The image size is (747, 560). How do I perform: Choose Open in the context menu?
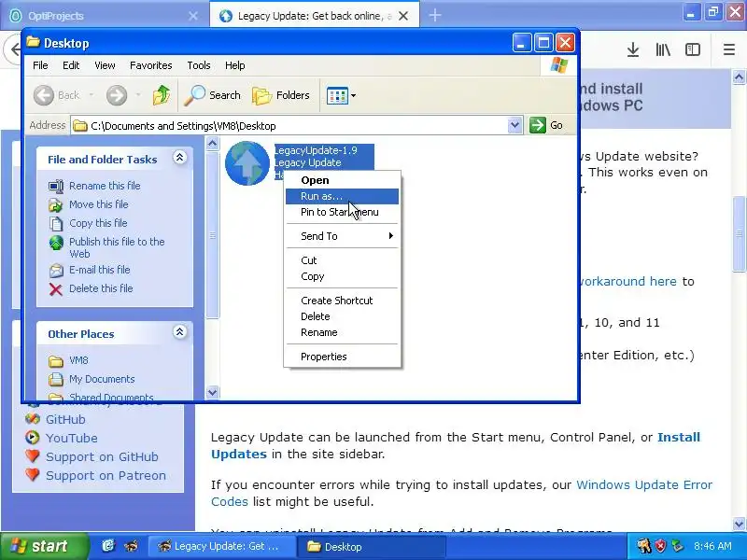342,180
